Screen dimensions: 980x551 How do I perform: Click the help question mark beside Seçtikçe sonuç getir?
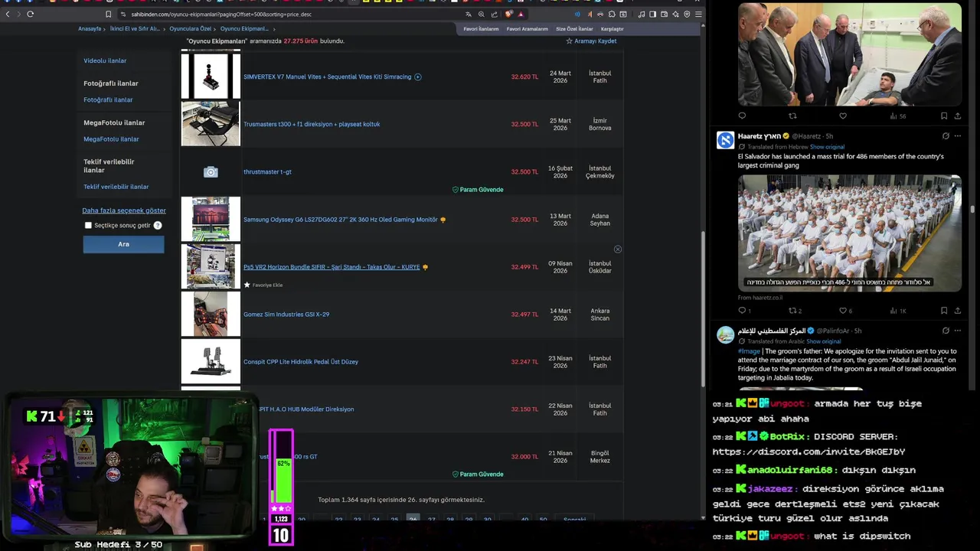(158, 226)
